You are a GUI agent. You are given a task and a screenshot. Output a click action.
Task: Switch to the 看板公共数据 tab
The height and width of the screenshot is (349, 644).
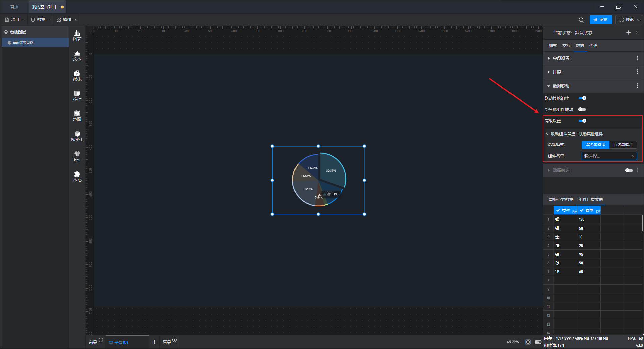tap(561, 200)
